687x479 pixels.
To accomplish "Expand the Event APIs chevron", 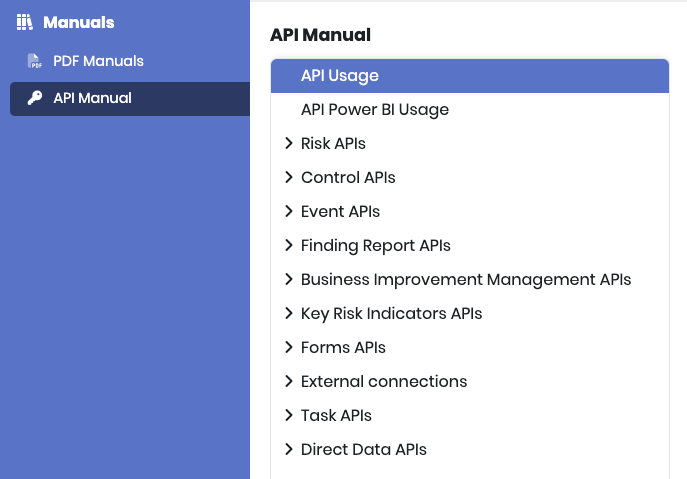I will pos(289,211).
